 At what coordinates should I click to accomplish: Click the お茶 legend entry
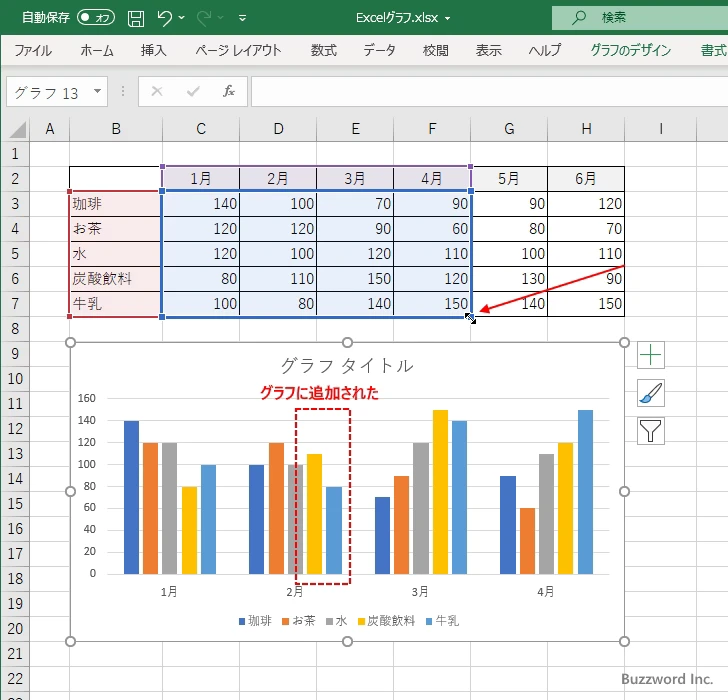tap(299, 621)
